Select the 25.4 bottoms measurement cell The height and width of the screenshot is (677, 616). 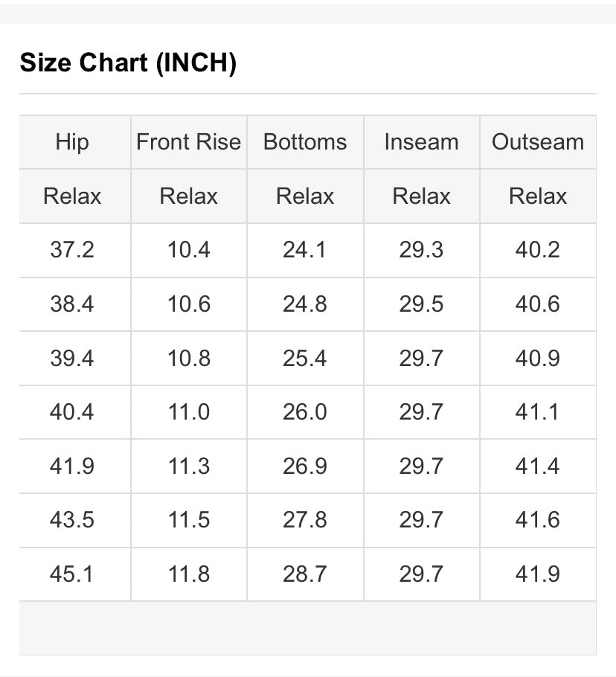tap(305, 359)
